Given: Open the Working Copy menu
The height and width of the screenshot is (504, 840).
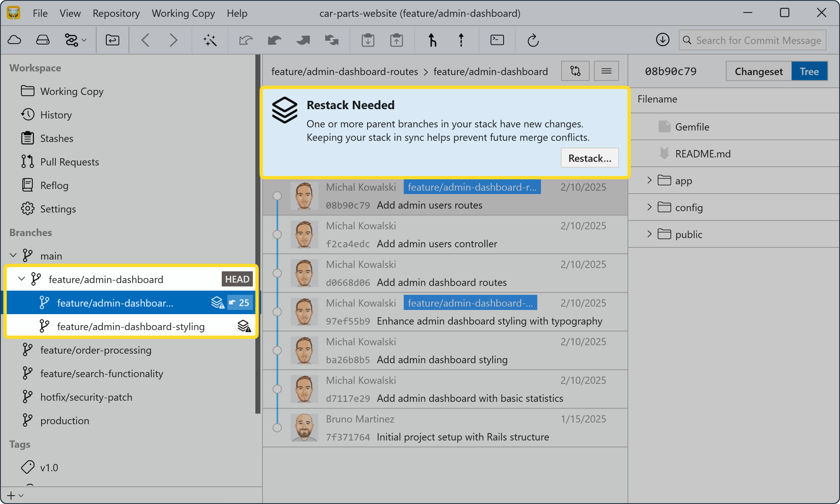Looking at the screenshot, I should pyautogui.click(x=183, y=13).
